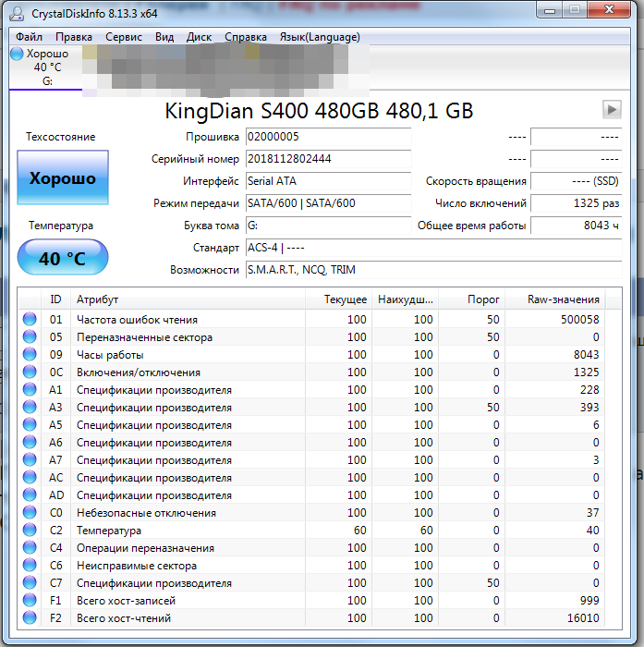Click the Скорость вращения value (SSD)

(576, 181)
